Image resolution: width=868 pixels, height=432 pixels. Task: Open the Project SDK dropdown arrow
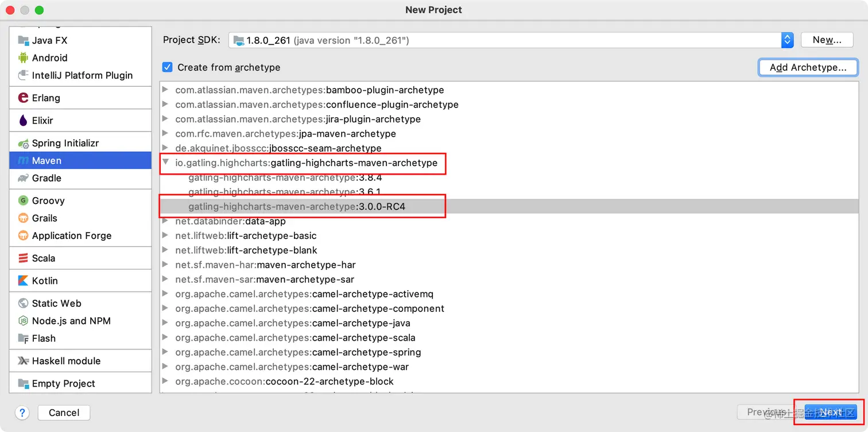point(787,40)
